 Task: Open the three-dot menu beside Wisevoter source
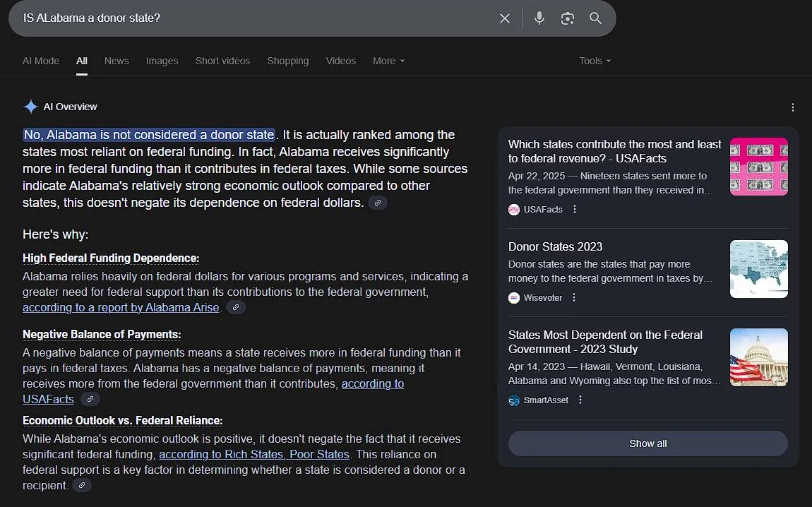pyautogui.click(x=574, y=297)
